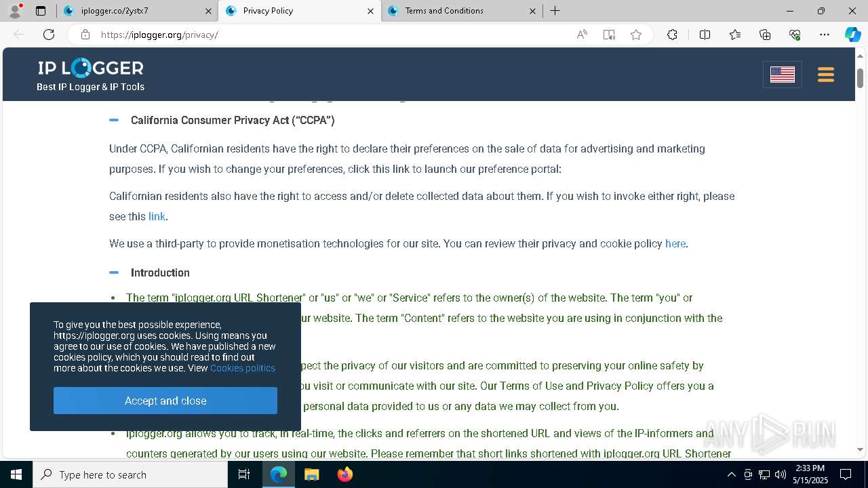Open the 'here' cookie policy link
Viewport: 868px width, 488px height.
(675, 243)
